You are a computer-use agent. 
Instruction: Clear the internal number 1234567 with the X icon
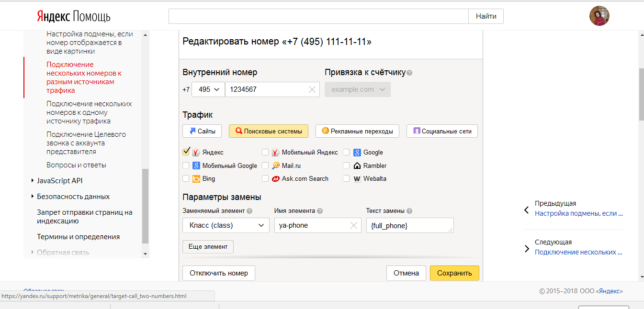(312, 89)
